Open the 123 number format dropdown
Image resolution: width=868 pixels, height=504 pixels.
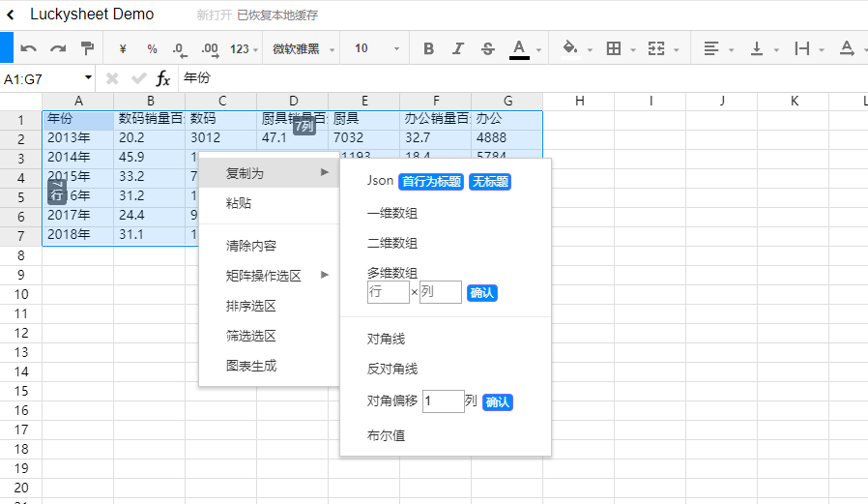click(245, 49)
